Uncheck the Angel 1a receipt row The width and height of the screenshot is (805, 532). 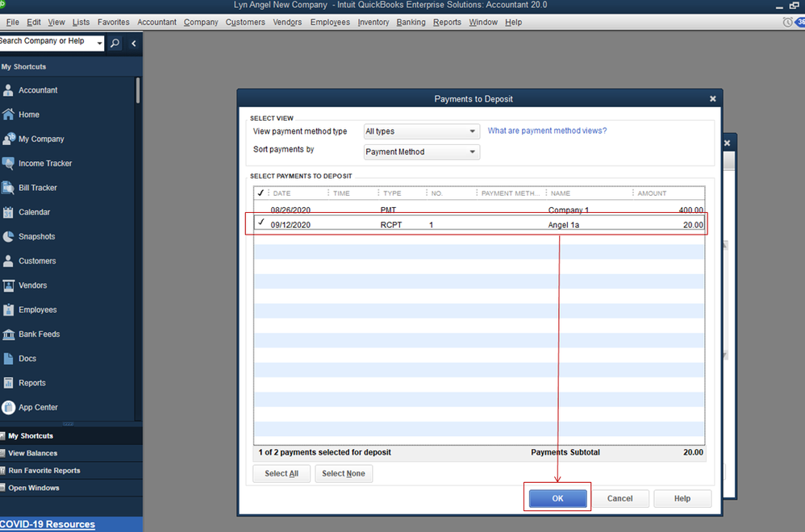(261, 222)
